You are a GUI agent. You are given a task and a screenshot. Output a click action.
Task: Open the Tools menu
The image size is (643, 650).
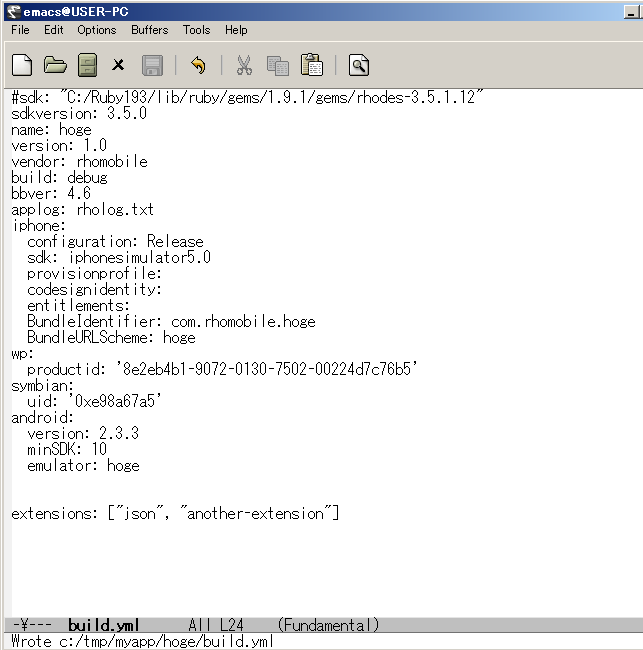pos(197,30)
